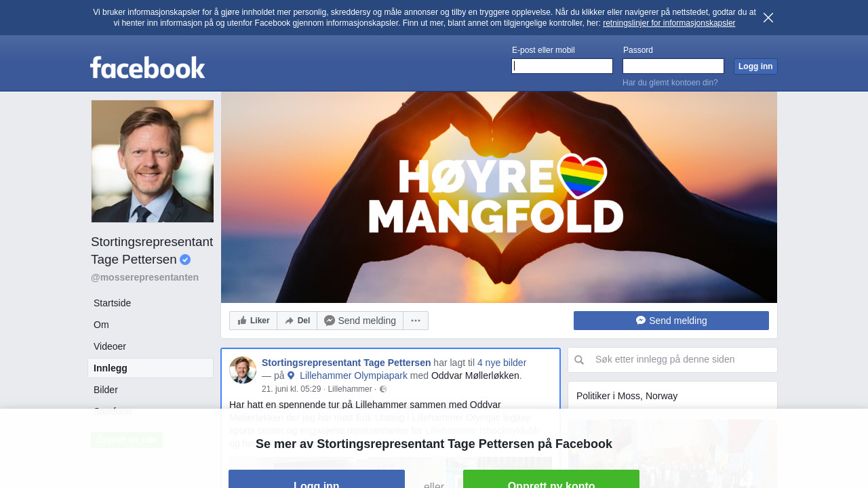Click the Logg inn header button
Image resolution: width=868 pixels, height=488 pixels.
coord(755,66)
